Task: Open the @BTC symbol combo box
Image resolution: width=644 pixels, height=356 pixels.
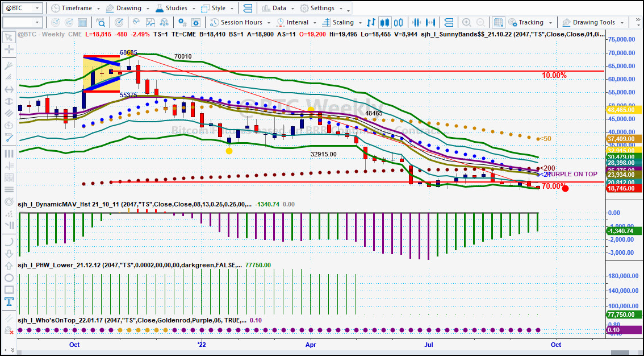Action: click(x=22, y=8)
